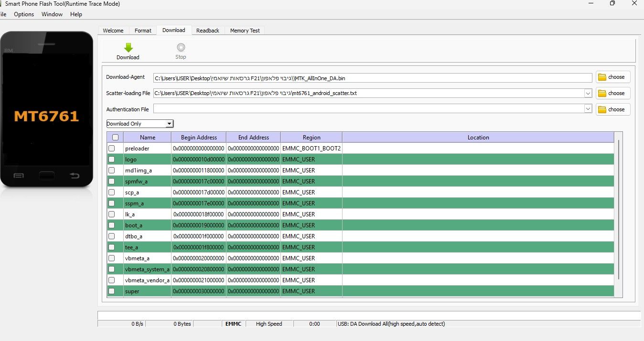644x341 pixels.
Task: Click EMMC label in status bar
Action: (x=234, y=324)
